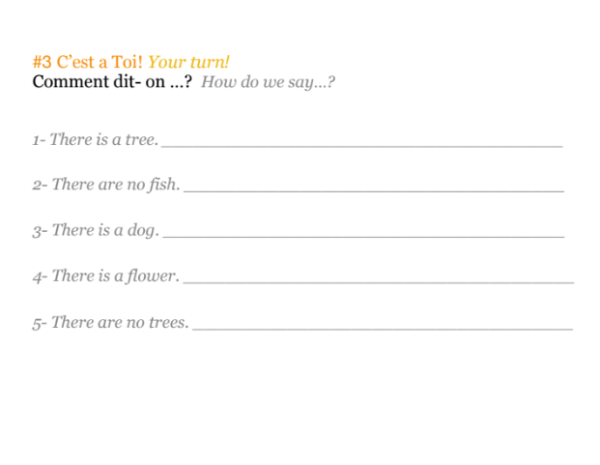Click the blank line after 'There is a flower.'

(x=378, y=282)
